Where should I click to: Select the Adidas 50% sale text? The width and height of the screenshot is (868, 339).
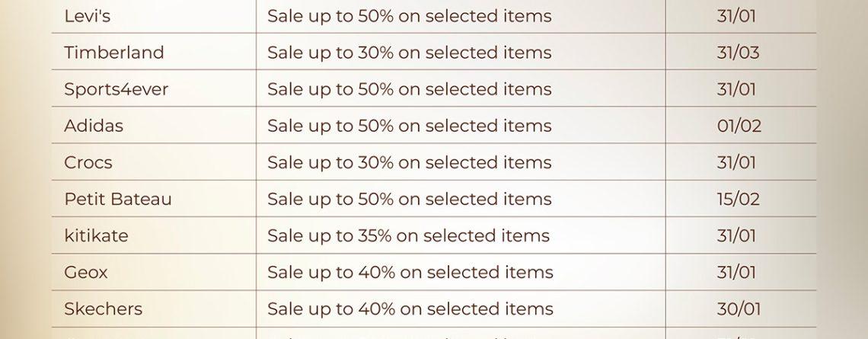coord(409,126)
